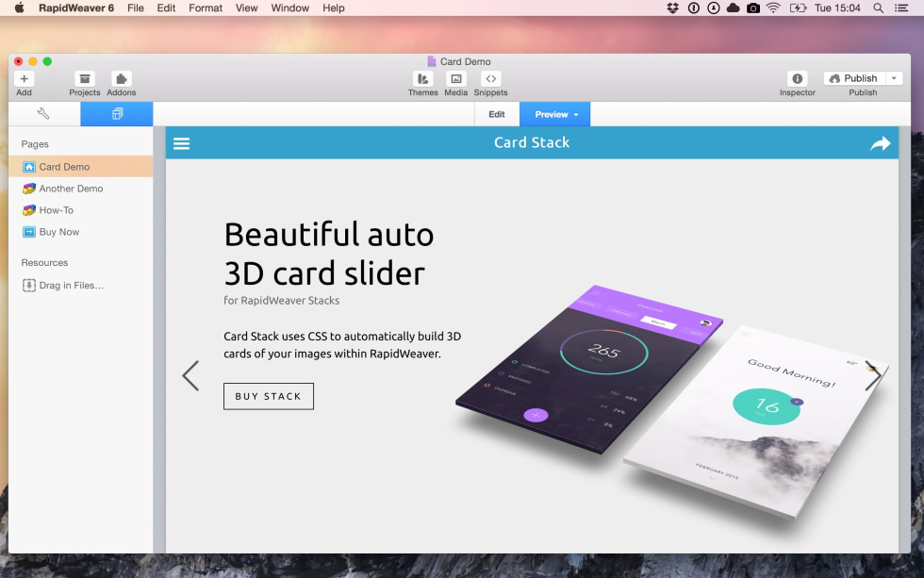Open the Snippets panel
This screenshot has height=578, width=924.
(x=490, y=78)
